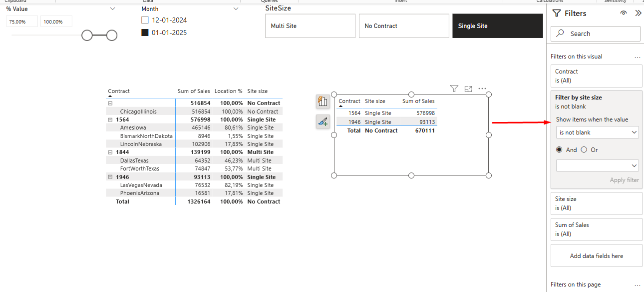Click Site size header in small table
644x292 pixels.
pyautogui.click(x=375, y=101)
